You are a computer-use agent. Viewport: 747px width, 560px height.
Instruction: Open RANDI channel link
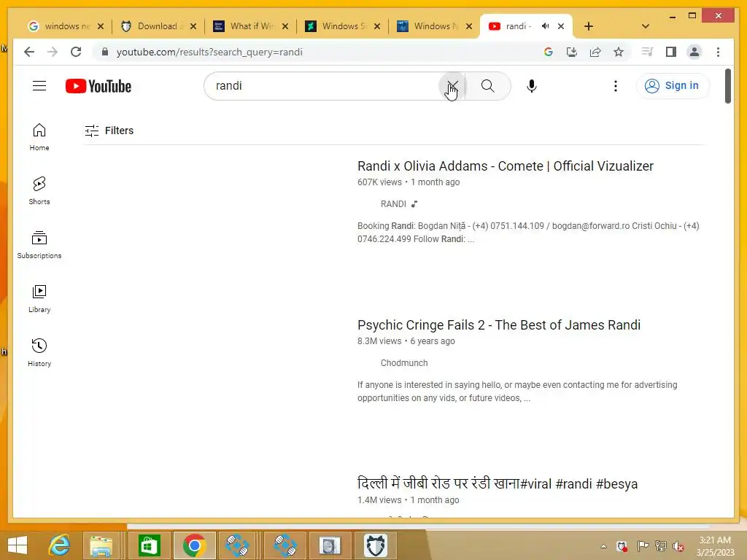393,204
